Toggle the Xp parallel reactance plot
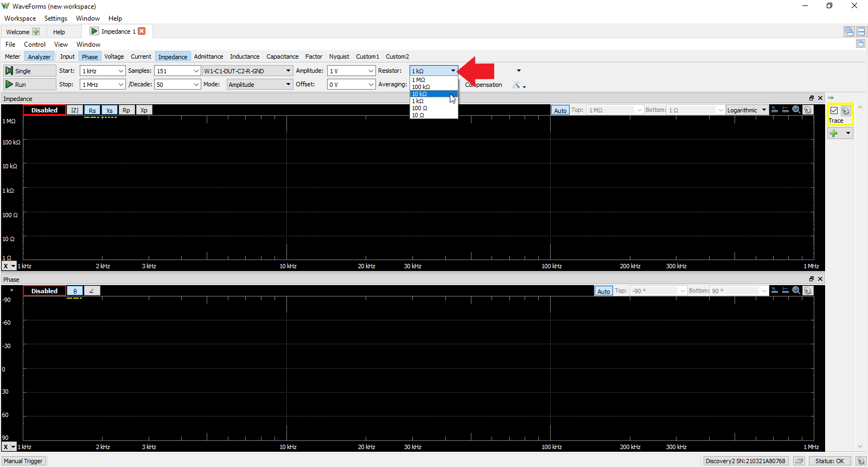868x467 pixels. [x=144, y=110]
